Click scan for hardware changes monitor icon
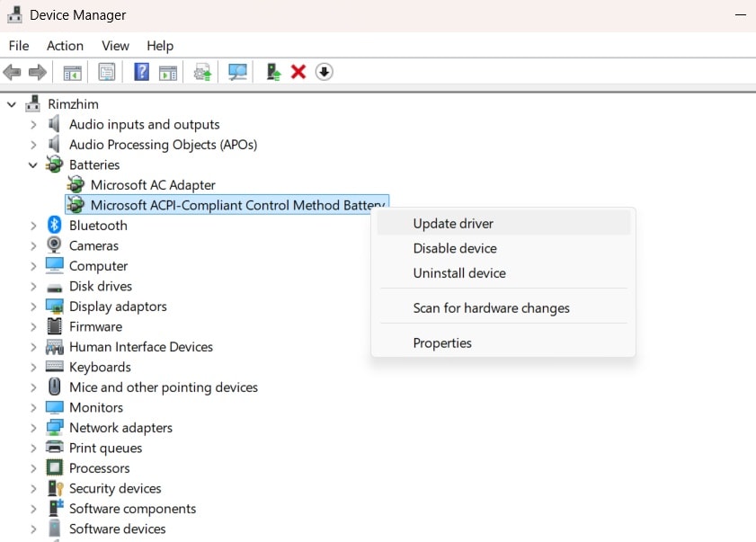The height and width of the screenshot is (542, 756). [237, 72]
